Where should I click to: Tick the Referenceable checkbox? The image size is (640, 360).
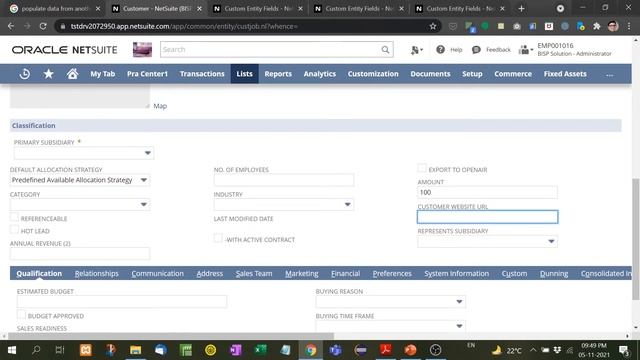click(x=14, y=218)
